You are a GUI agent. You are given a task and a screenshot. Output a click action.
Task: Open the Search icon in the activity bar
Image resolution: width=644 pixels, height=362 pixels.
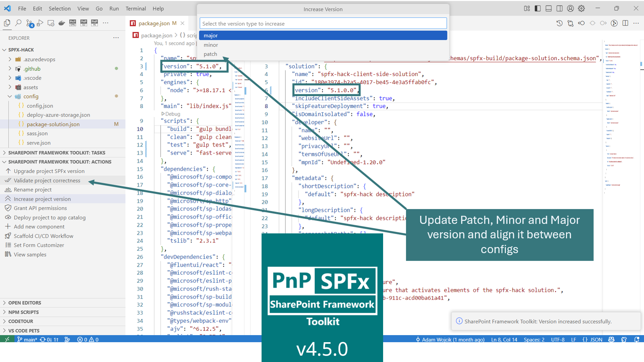[18, 23]
